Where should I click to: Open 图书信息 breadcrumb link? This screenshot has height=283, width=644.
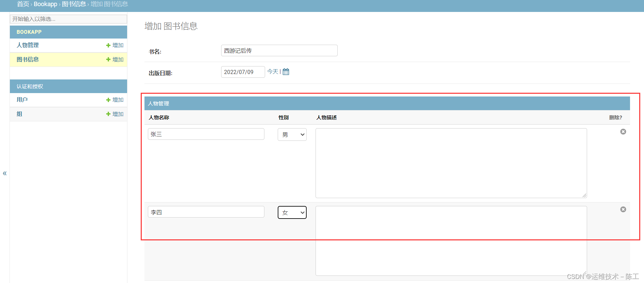click(x=74, y=4)
